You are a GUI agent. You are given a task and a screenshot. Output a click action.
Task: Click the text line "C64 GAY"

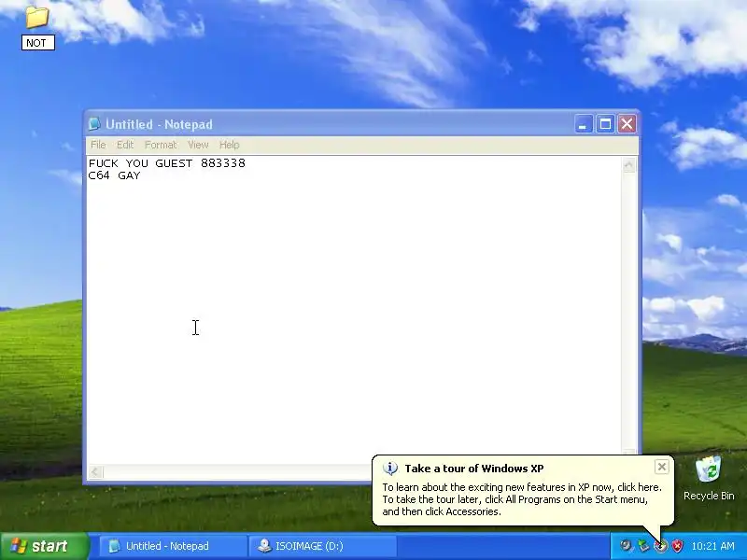[114, 175]
